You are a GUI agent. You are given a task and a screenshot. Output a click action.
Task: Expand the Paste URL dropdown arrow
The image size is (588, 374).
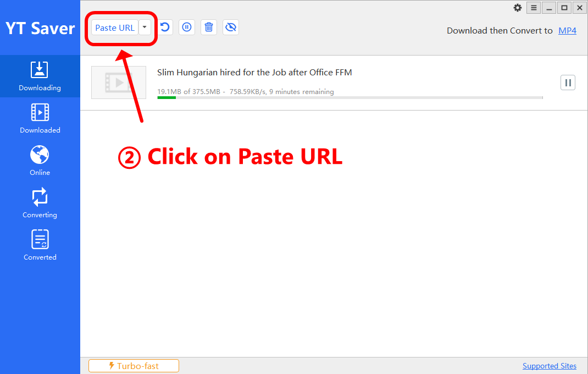pyautogui.click(x=145, y=28)
